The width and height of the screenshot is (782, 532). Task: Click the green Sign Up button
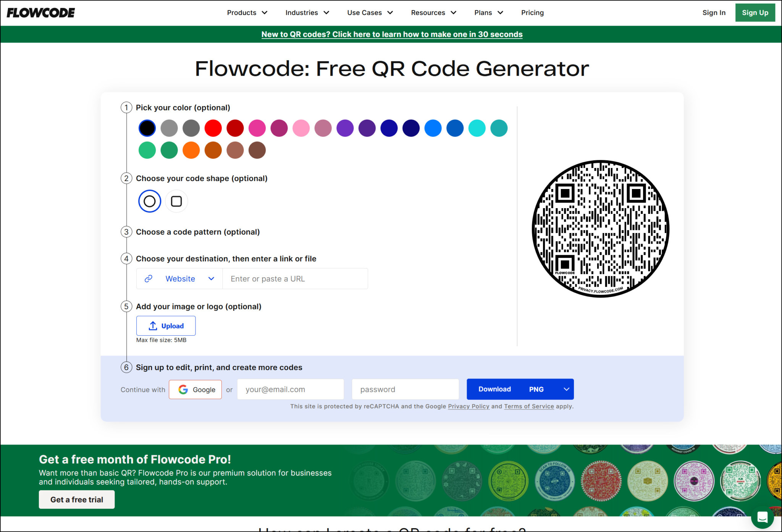click(755, 13)
